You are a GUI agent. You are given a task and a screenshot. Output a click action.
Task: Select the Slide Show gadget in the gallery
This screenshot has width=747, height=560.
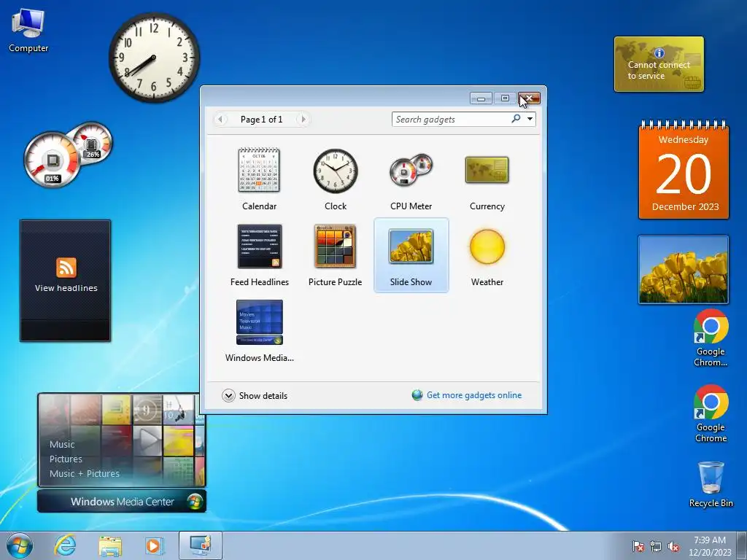(x=411, y=255)
